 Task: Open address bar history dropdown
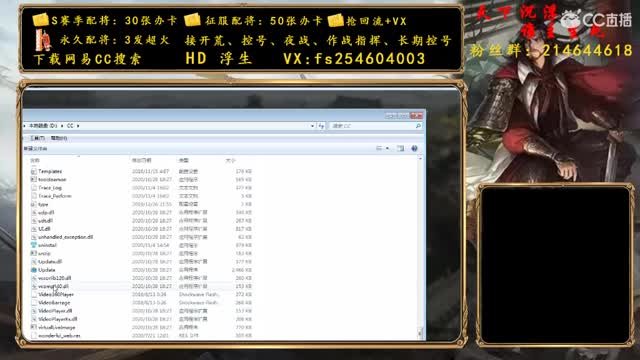pyautogui.click(x=312, y=126)
